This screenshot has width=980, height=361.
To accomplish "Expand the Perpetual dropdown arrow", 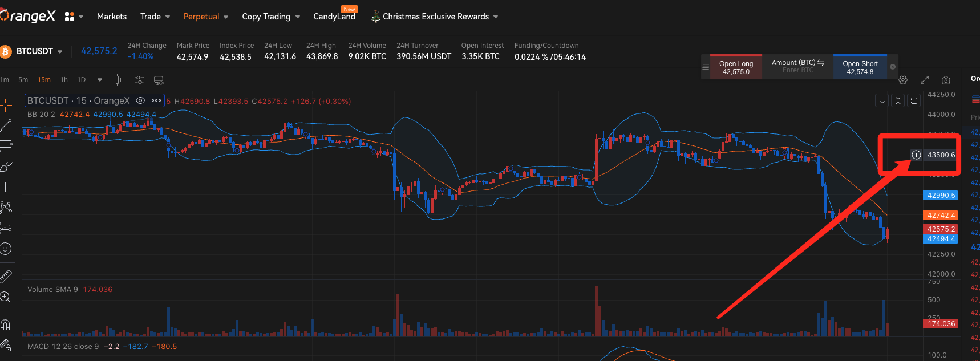I will [226, 17].
